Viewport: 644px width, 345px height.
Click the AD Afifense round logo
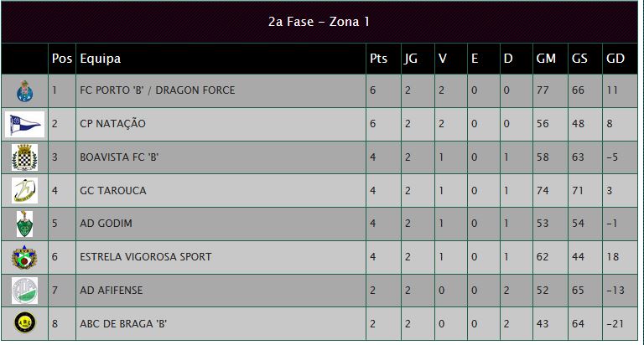click(x=24, y=291)
